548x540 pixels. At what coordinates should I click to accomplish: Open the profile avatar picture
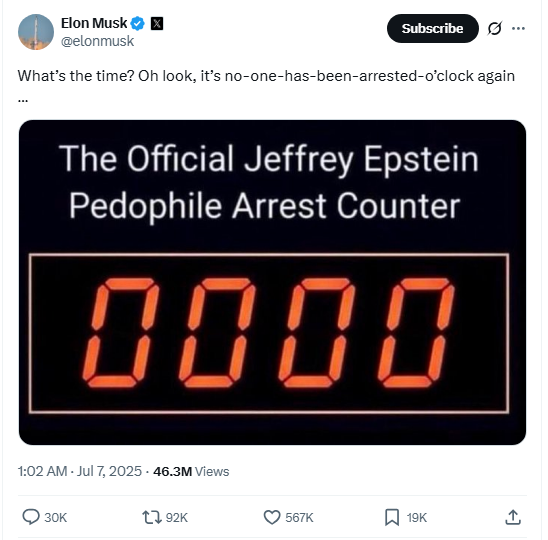(x=36, y=32)
